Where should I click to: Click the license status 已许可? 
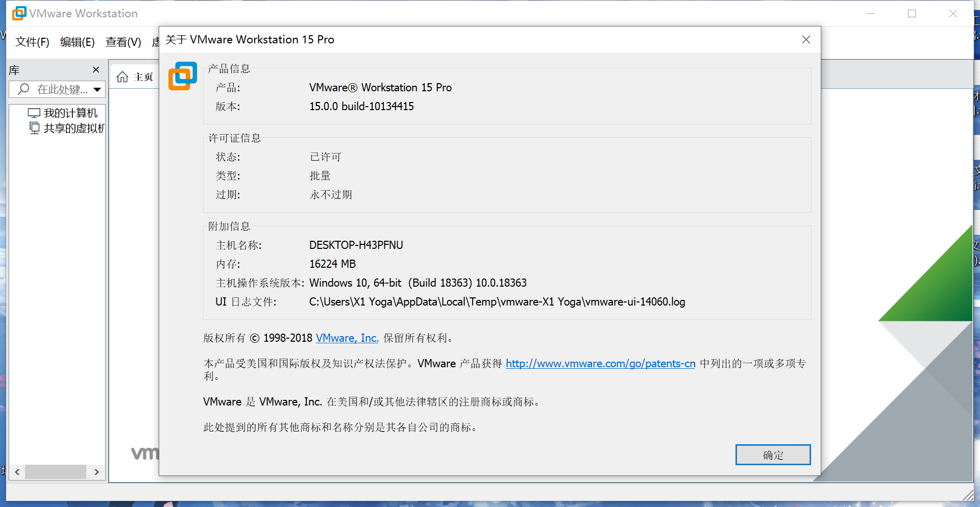(x=326, y=157)
